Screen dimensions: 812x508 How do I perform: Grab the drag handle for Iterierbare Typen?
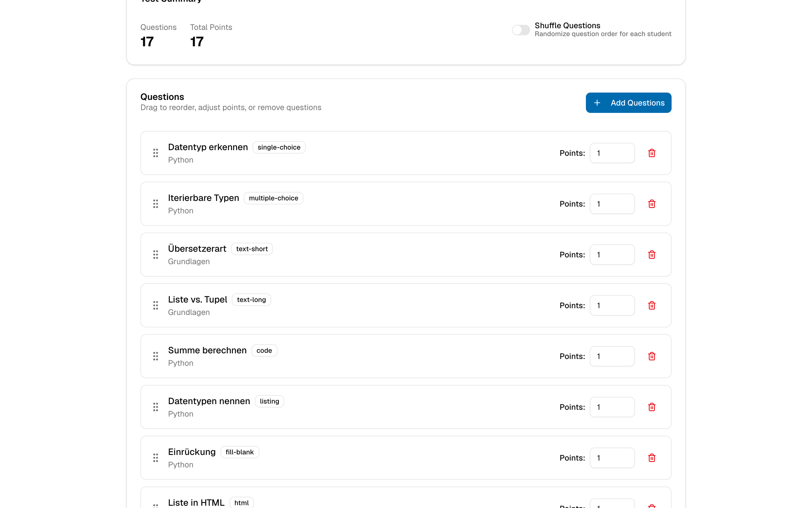[156, 203]
